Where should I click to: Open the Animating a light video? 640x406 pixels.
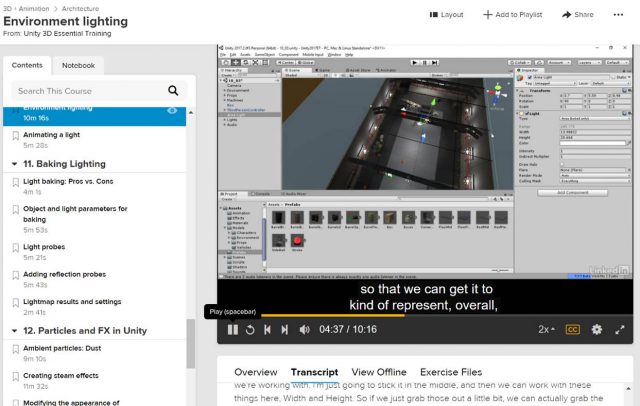coord(51,135)
